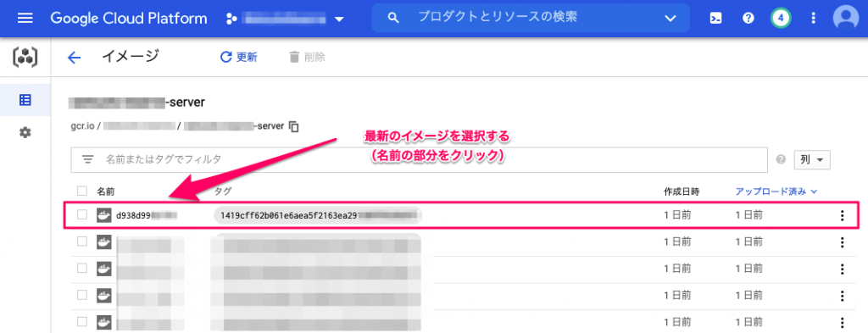
Task: Toggle the select-all checkbox in header
Action: click(82, 191)
